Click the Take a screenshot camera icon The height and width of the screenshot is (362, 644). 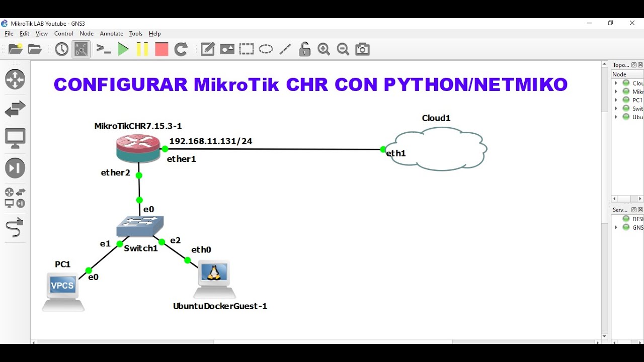click(x=362, y=49)
